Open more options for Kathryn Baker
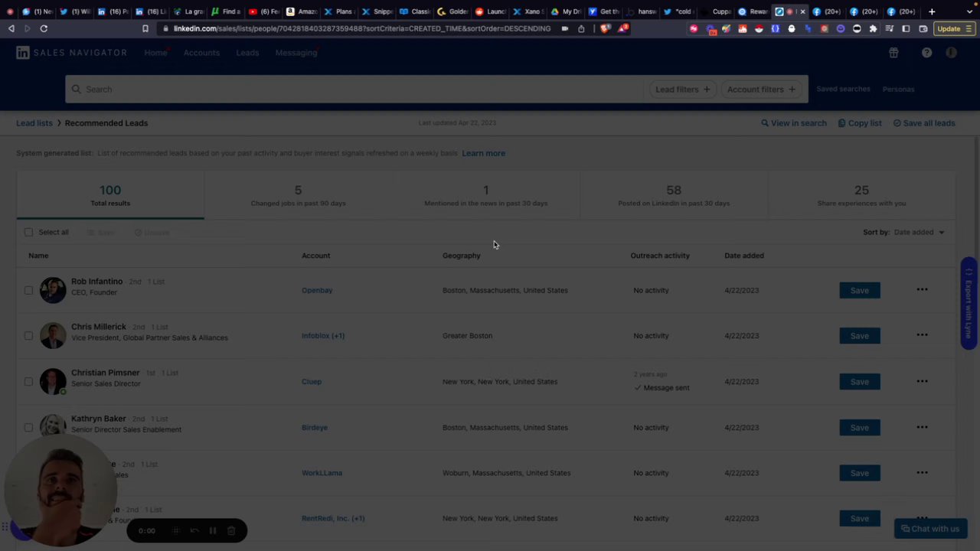Image resolution: width=980 pixels, height=551 pixels. pos(922,427)
